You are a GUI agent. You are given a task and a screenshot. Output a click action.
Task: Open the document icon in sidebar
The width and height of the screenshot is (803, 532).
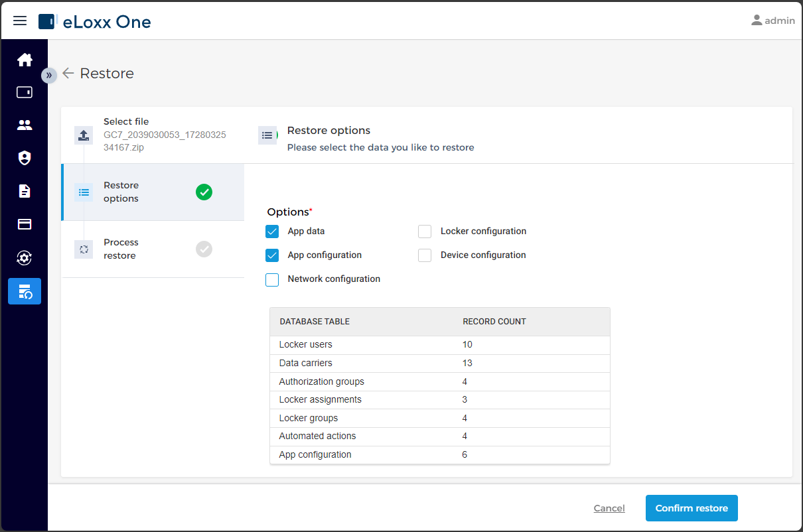tap(25, 191)
